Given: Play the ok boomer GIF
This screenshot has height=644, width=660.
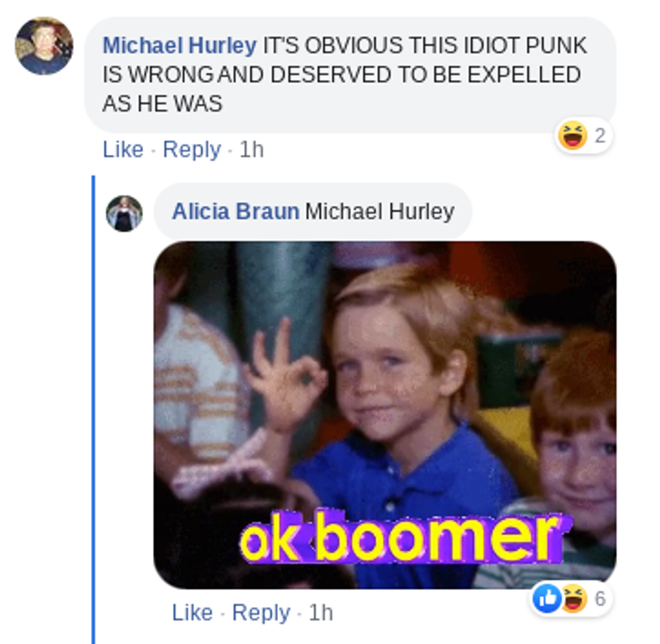Looking at the screenshot, I should [x=385, y=415].
